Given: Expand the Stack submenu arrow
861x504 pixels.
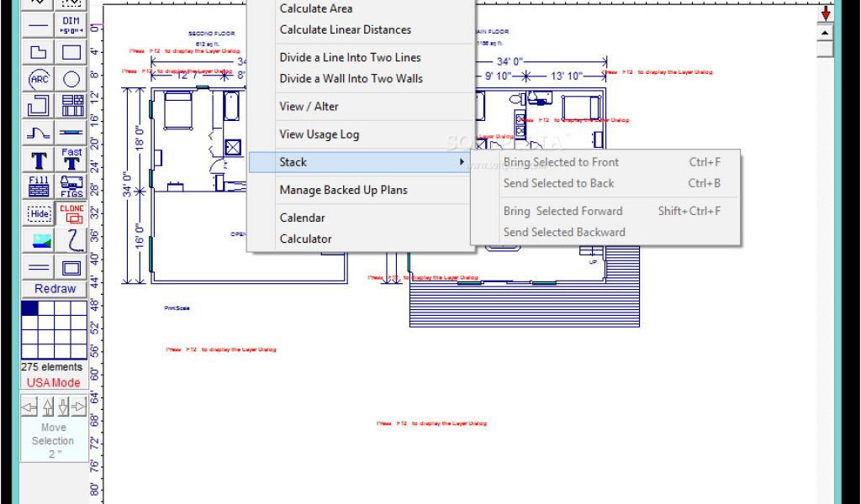Looking at the screenshot, I should (x=461, y=162).
